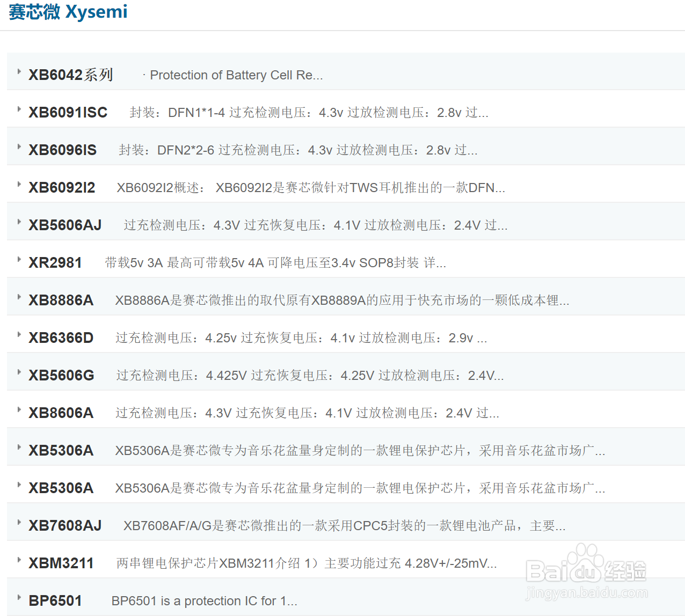685x616 pixels.
Task: Expand the arrow beside XB8886A
Action: (19, 297)
